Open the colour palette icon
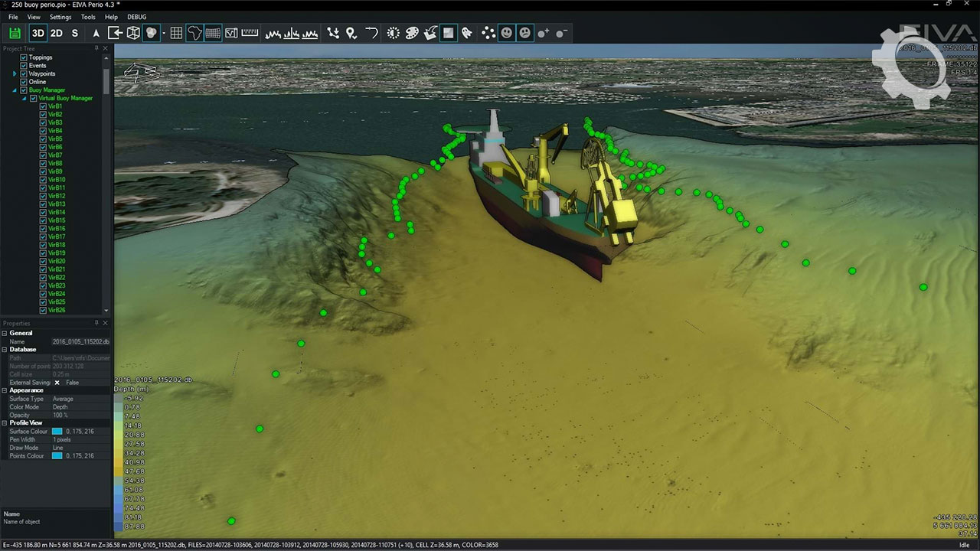The image size is (980, 551). point(412,33)
